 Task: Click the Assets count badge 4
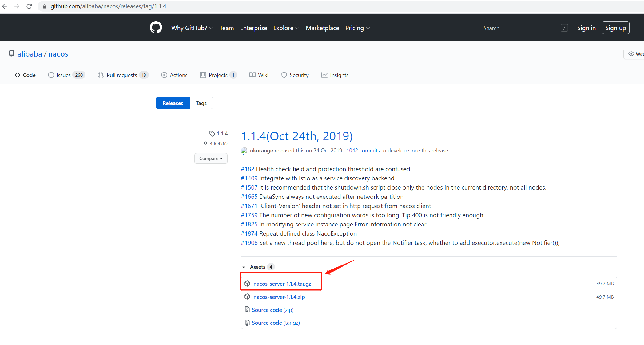[x=271, y=267]
